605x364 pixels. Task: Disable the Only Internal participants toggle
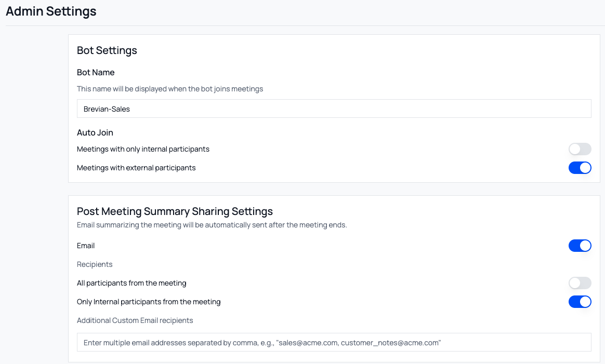(580, 302)
